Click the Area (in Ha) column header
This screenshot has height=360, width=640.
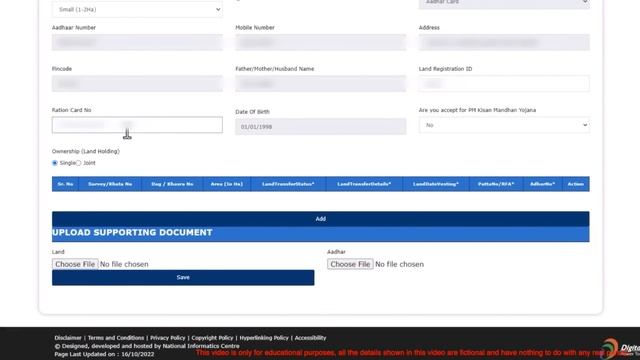coord(227,184)
